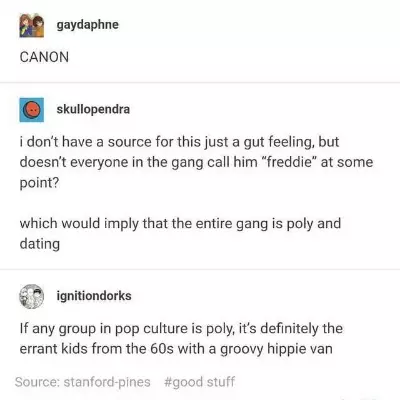Open the stanford-pines source link
This screenshot has height=400, width=400.
107,382
